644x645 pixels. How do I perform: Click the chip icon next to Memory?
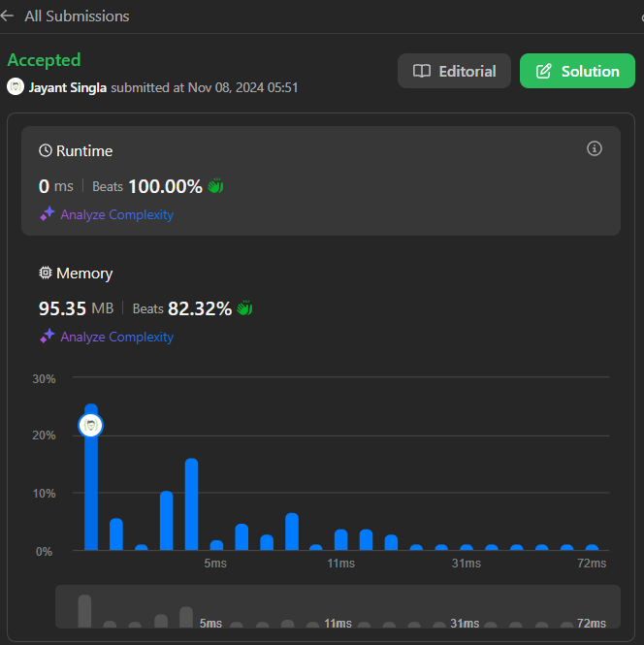tap(46, 274)
